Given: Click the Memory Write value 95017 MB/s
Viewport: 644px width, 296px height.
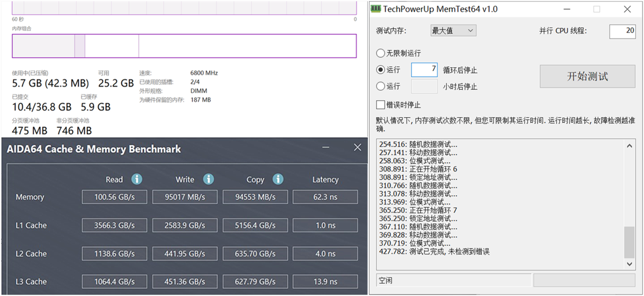Looking at the screenshot, I should (x=185, y=197).
